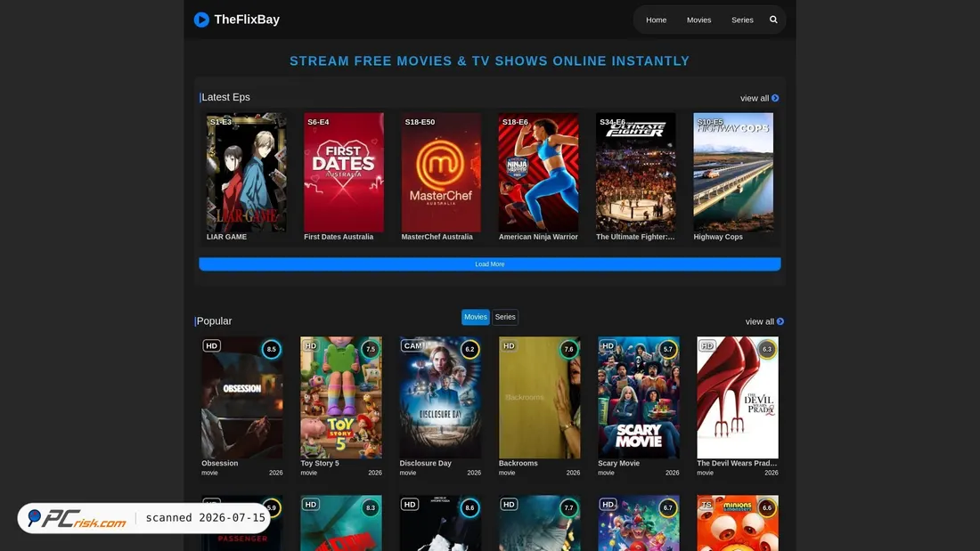Click the 6.2 rating badge on Disclosure Day
The image size is (980, 551).
tap(470, 349)
